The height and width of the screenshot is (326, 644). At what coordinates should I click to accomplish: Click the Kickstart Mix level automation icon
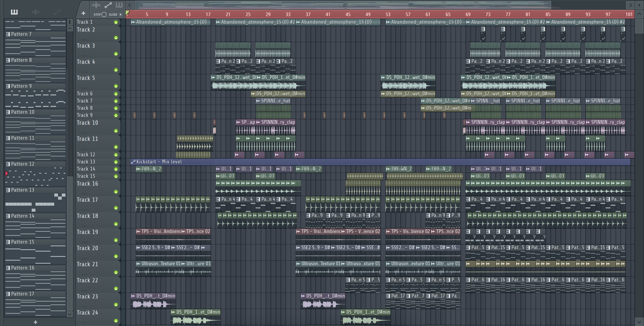pyautogui.click(x=133, y=162)
